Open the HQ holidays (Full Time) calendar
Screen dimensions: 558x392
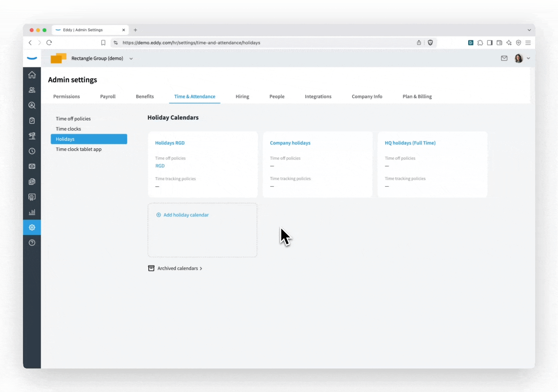coord(410,143)
